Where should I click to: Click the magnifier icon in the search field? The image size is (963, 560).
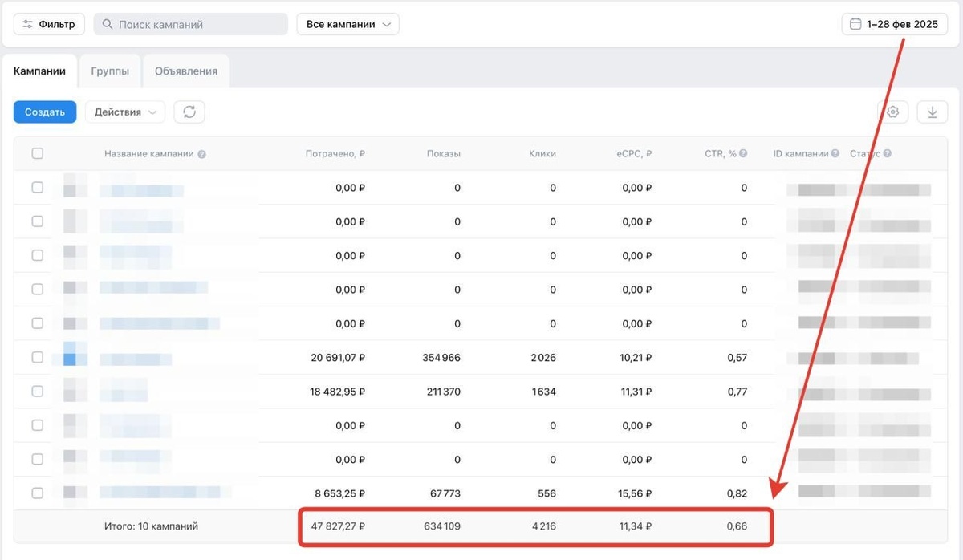tap(108, 25)
